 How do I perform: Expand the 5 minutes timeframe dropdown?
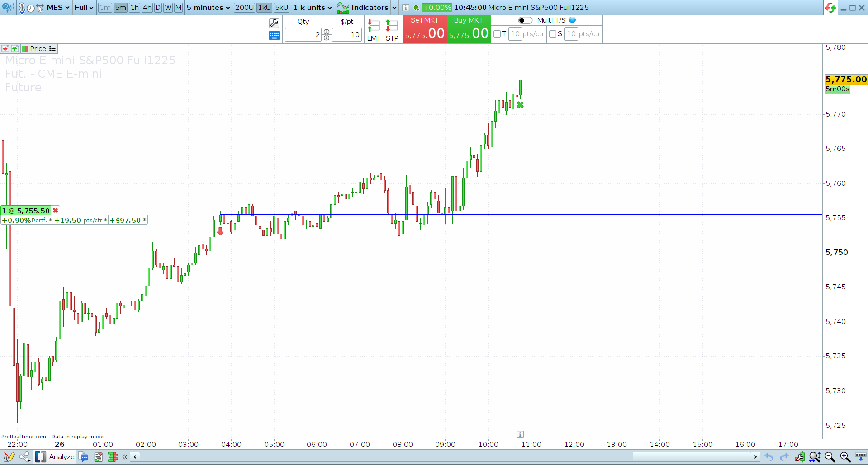click(208, 8)
